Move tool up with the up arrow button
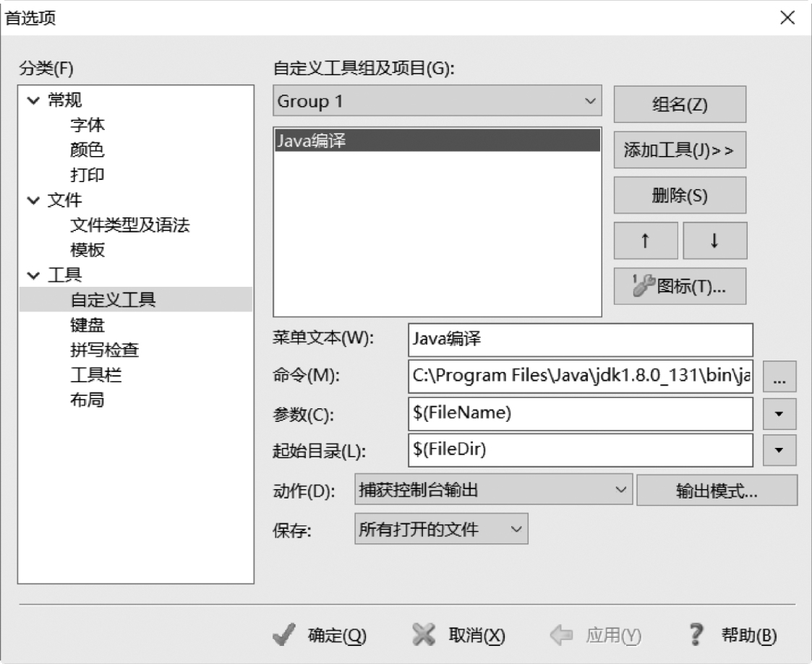Viewport: 812px width, 664px height. [646, 241]
